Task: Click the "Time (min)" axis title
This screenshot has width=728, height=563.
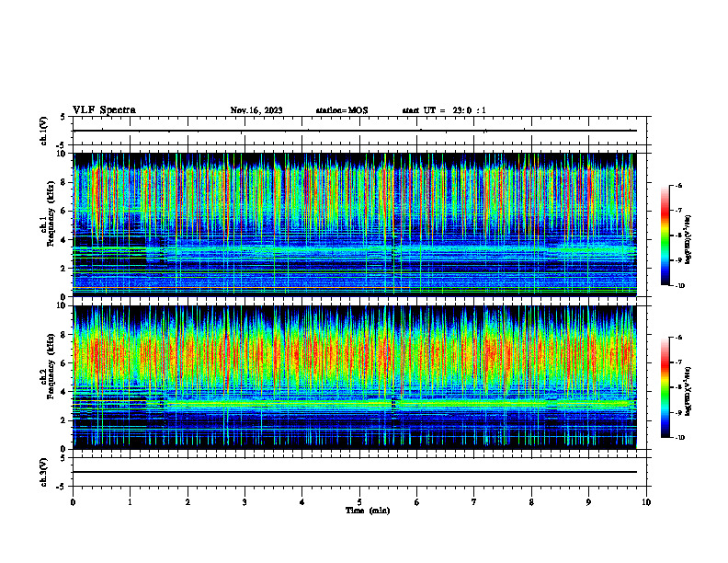Action: click(x=368, y=511)
